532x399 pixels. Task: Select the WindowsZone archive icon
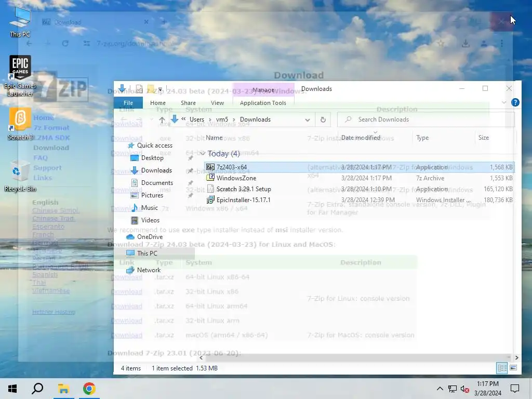pos(210,178)
